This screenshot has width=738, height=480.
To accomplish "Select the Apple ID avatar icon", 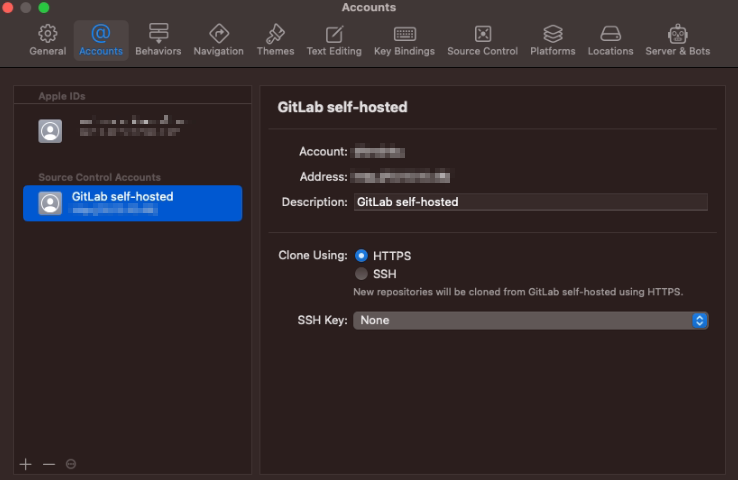I will [50, 131].
